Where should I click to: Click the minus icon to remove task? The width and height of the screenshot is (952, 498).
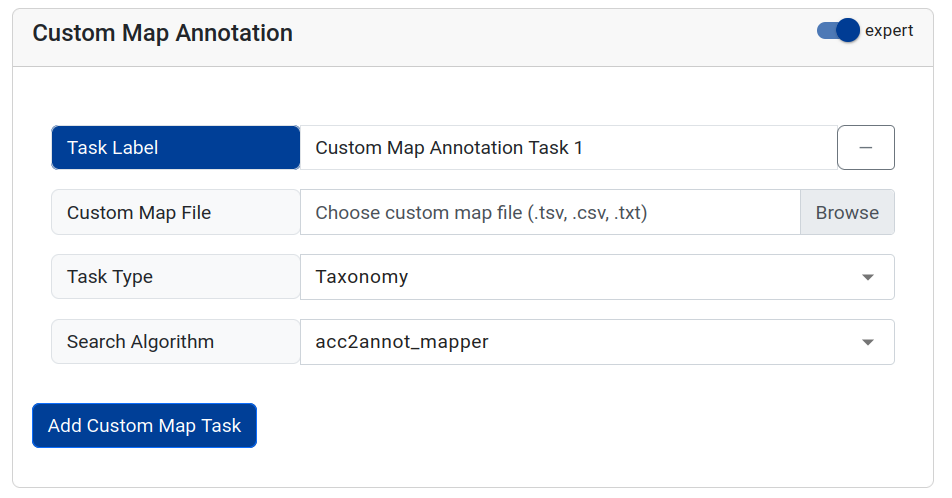pyautogui.click(x=865, y=148)
